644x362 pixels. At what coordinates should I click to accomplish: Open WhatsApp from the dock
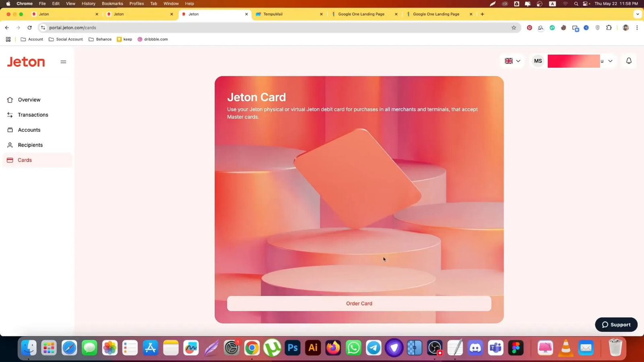pos(353,348)
